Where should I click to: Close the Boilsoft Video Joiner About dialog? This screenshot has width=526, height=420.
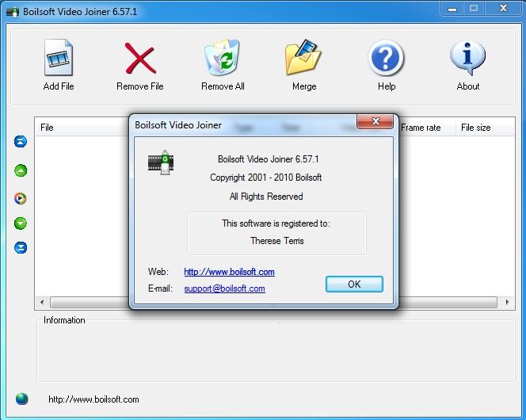pos(375,121)
